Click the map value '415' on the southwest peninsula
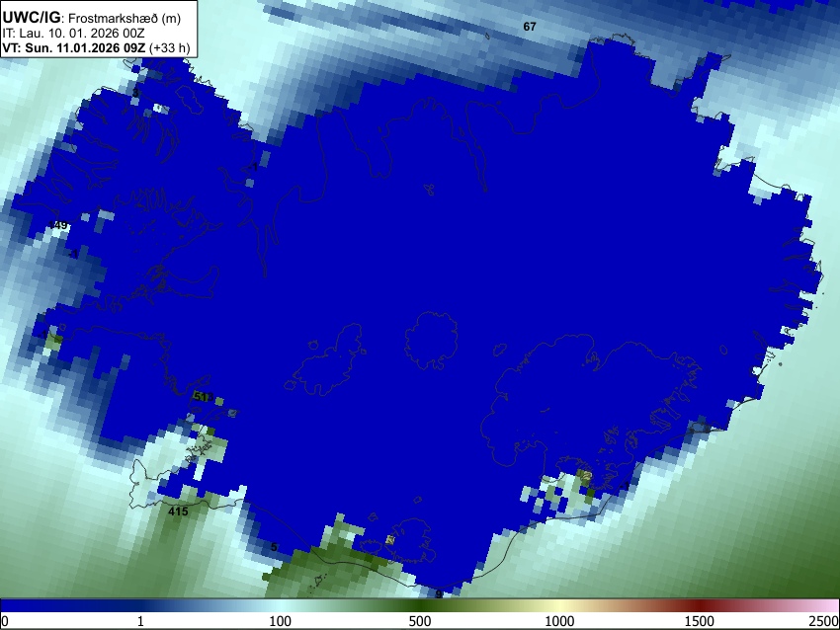This screenshot has height=630, width=840. click(x=178, y=512)
